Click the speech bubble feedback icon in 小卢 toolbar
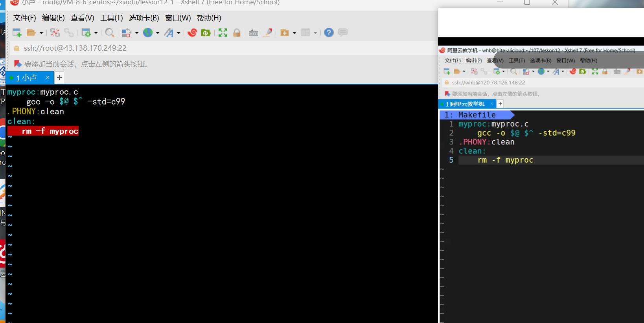Viewport: 644px width, 323px height. (x=343, y=33)
